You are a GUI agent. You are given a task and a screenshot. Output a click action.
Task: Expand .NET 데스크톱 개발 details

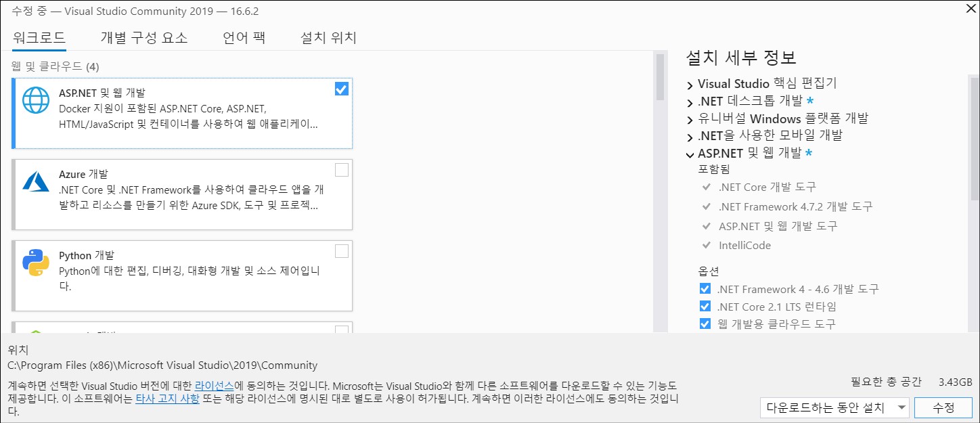(690, 102)
